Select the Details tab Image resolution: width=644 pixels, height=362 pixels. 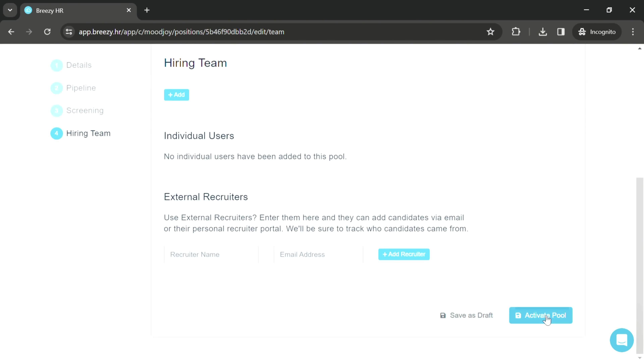(x=79, y=65)
